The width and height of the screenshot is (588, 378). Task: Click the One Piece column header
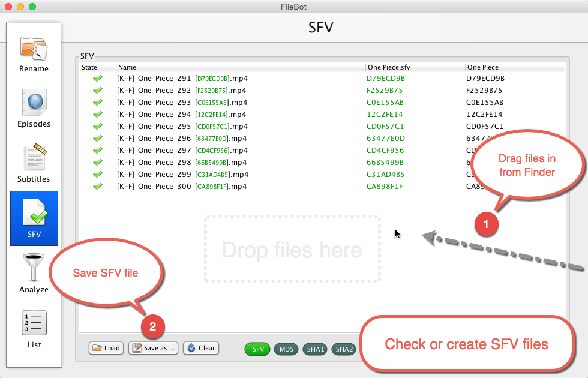[515, 67]
